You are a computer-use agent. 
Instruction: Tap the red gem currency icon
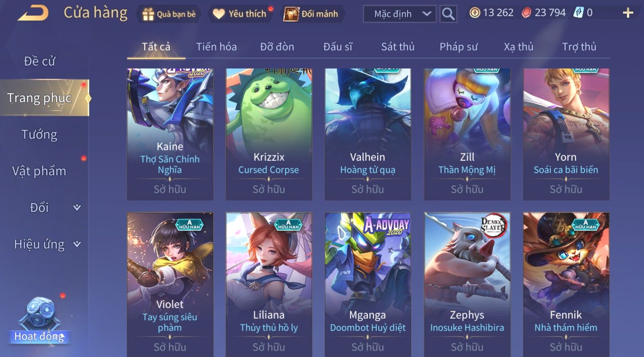[526, 13]
